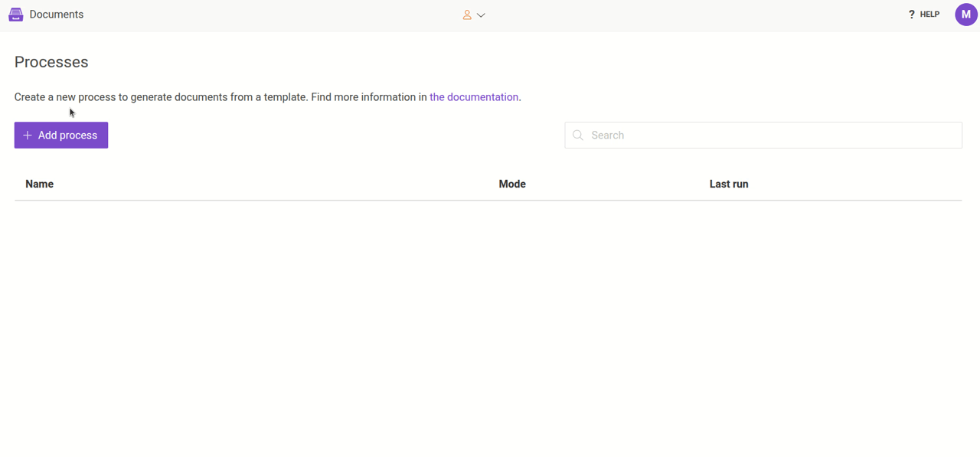The width and height of the screenshot is (980, 457).
Task: Click the magnifying glass search icon
Action: pyautogui.click(x=578, y=135)
